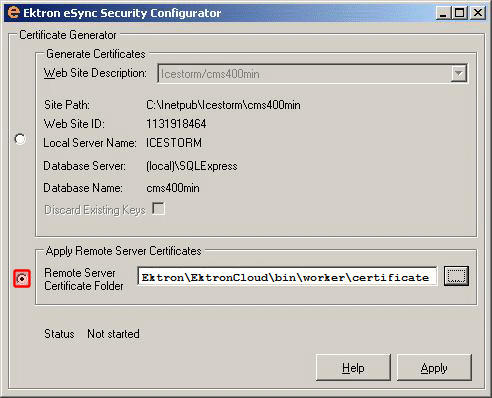Click the Icestorm/cms400min combo box field
The image size is (492, 398).
pyautogui.click(x=312, y=74)
